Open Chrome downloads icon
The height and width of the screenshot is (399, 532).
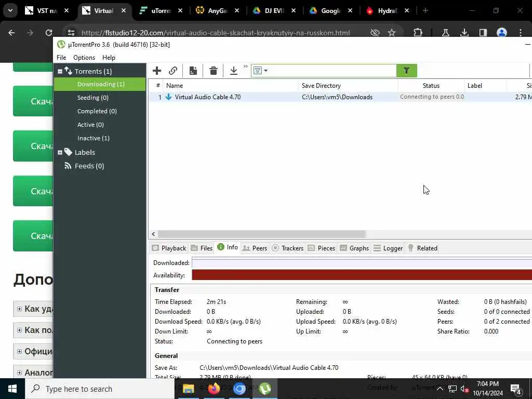464,33
